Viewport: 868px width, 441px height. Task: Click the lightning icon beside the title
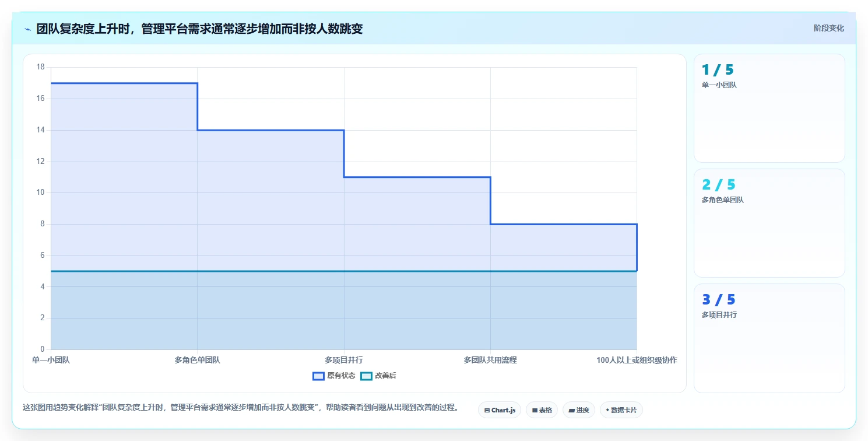[27, 29]
